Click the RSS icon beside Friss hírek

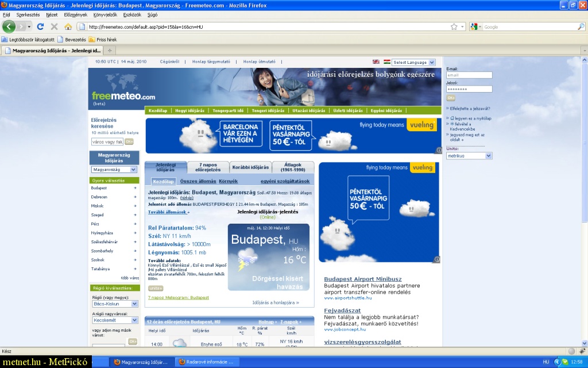(92, 40)
